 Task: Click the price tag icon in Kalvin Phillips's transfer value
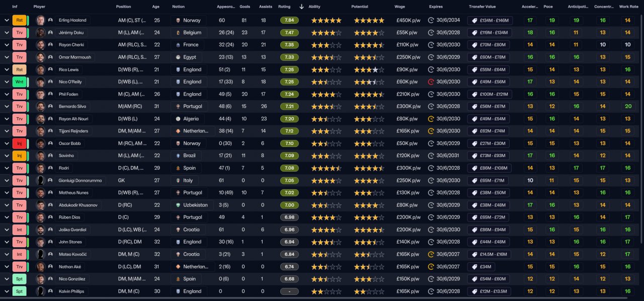click(474, 291)
